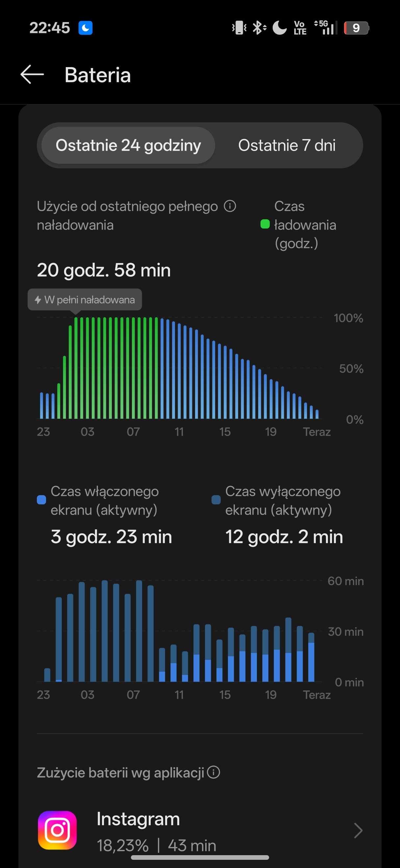Tap green charging time legend swatch
400x868 pixels.
[265, 224]
